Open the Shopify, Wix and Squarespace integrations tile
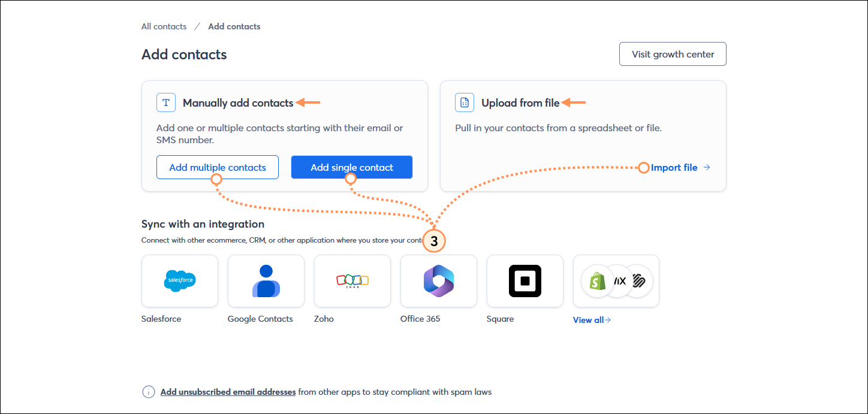 coord(616,281)
